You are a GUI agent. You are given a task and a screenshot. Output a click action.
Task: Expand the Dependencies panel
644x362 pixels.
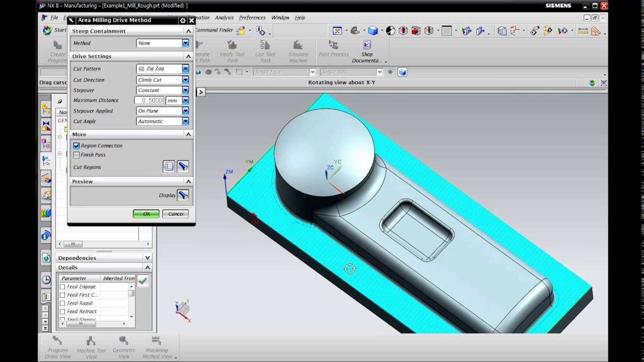click(x=147, y=258)
